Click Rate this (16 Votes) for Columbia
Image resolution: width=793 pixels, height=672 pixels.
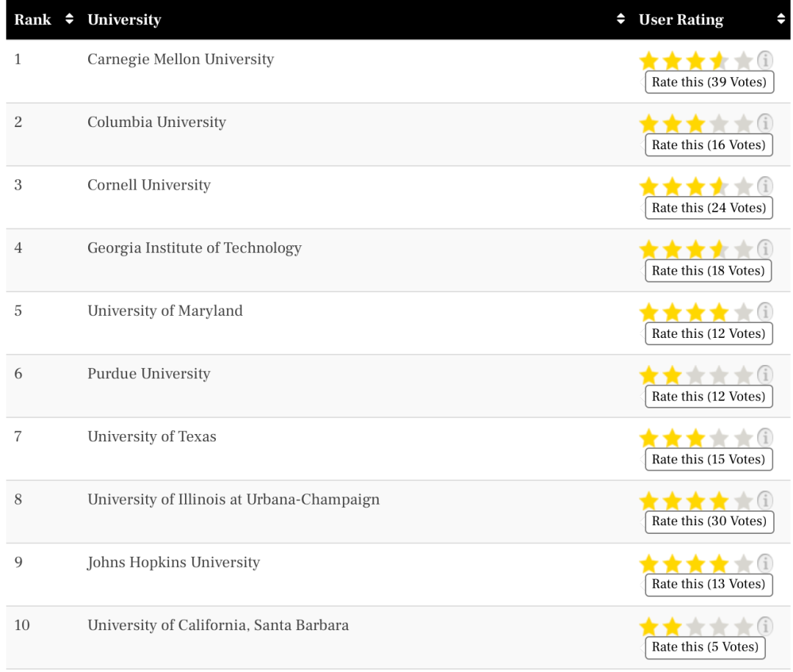pyautogui.click(x=709, y=145)
